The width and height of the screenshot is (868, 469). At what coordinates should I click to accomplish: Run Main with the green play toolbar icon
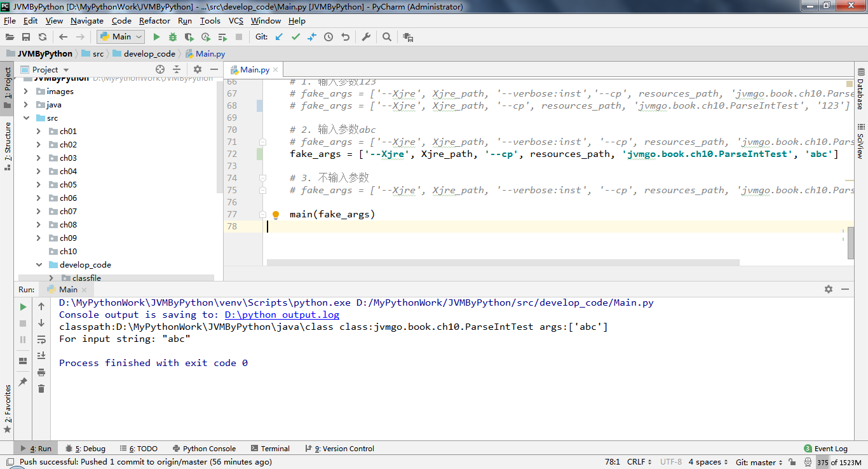tap(156, 37)
